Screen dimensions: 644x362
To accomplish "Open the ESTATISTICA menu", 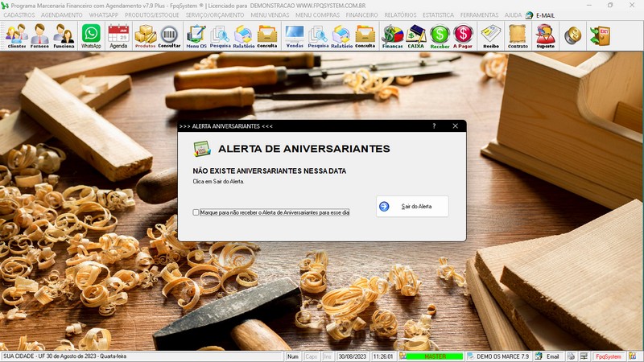I will (x=438, y=15).
